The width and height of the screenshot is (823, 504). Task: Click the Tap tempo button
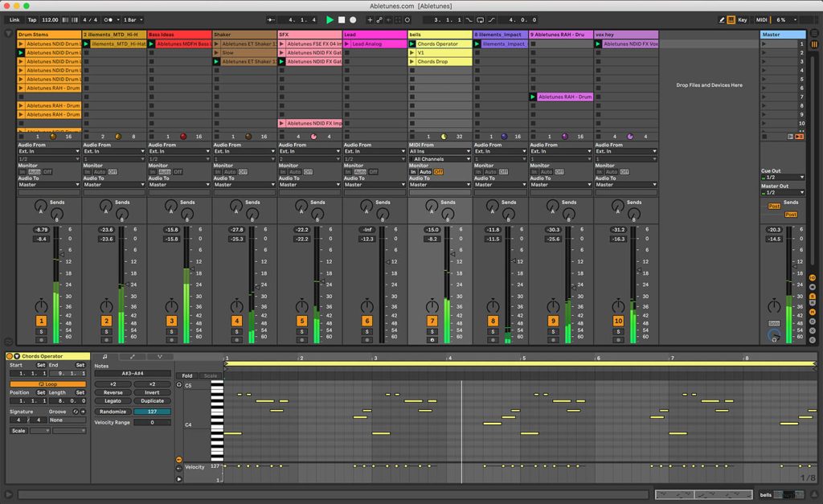[32, 18]
